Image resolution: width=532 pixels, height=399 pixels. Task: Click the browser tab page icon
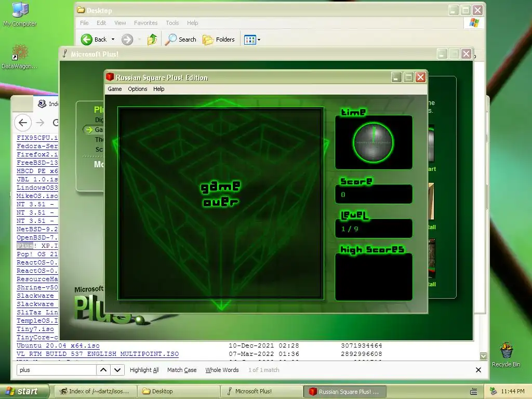(x=42, y=103)
